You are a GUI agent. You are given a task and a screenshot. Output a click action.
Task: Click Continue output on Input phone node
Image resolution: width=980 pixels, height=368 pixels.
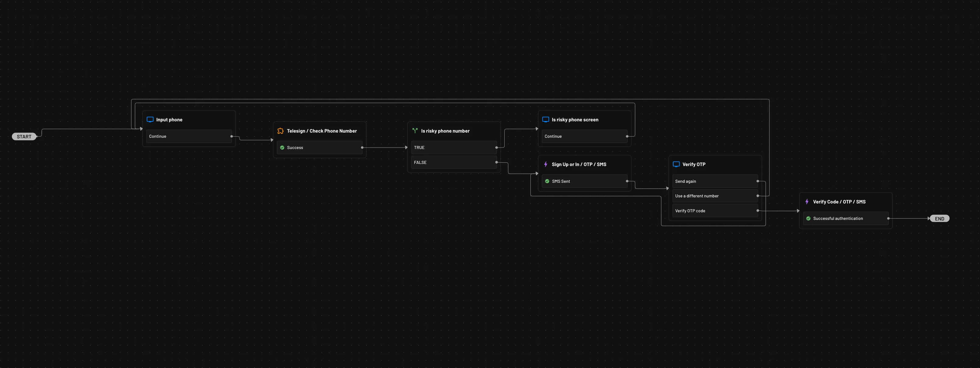[189, 136]
